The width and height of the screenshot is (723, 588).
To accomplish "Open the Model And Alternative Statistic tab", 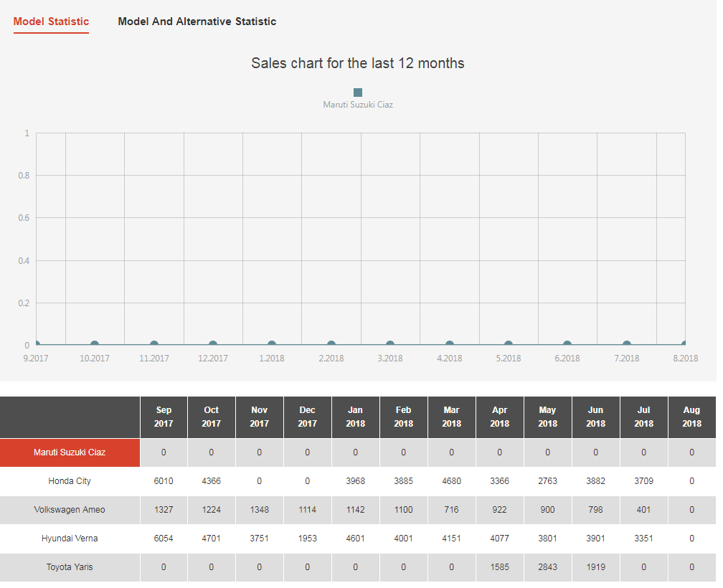I will (x=197, y=22).
